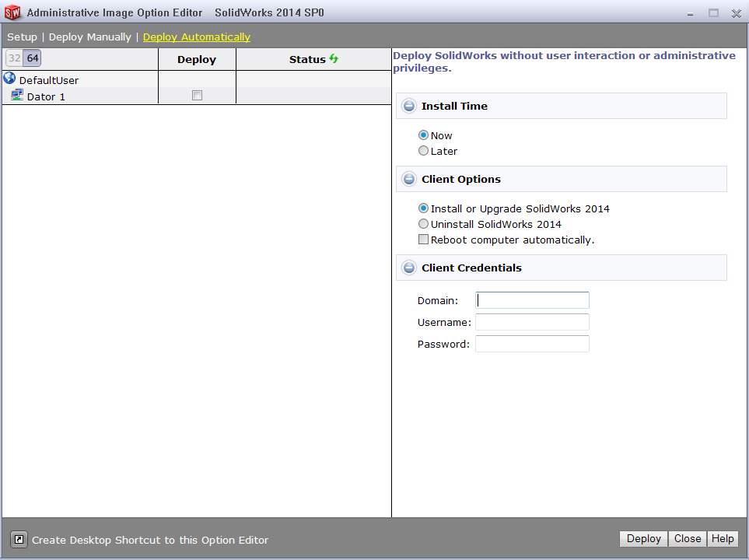This screenshot has width=749, height=560.
Task: Close the Option Editor window
Action: (x=736, y=13)
